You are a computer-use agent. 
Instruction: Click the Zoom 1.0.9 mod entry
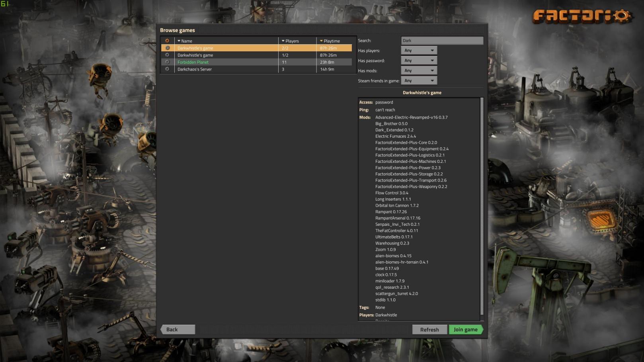coord(385,250)
